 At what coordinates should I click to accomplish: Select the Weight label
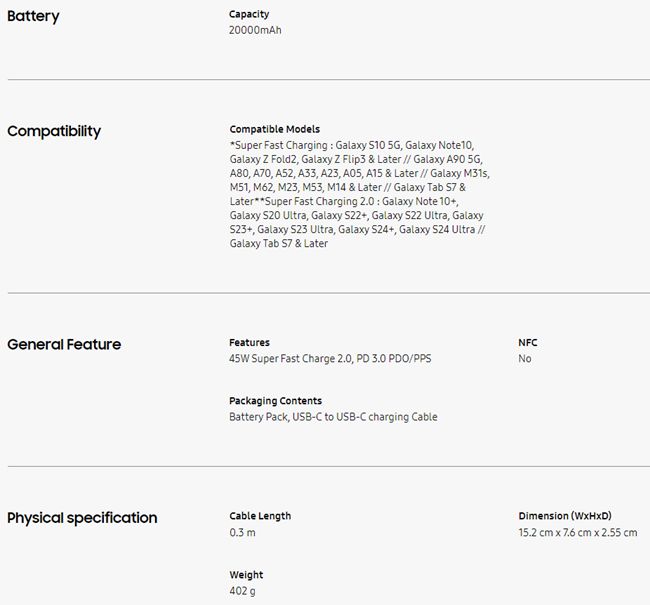[x=246, y=575]
